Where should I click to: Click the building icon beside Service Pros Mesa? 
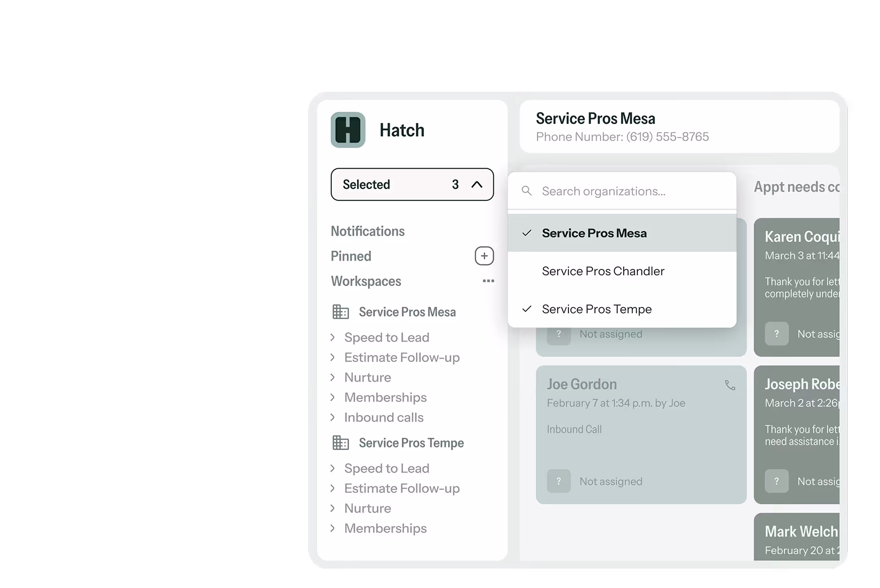(340, 312)
